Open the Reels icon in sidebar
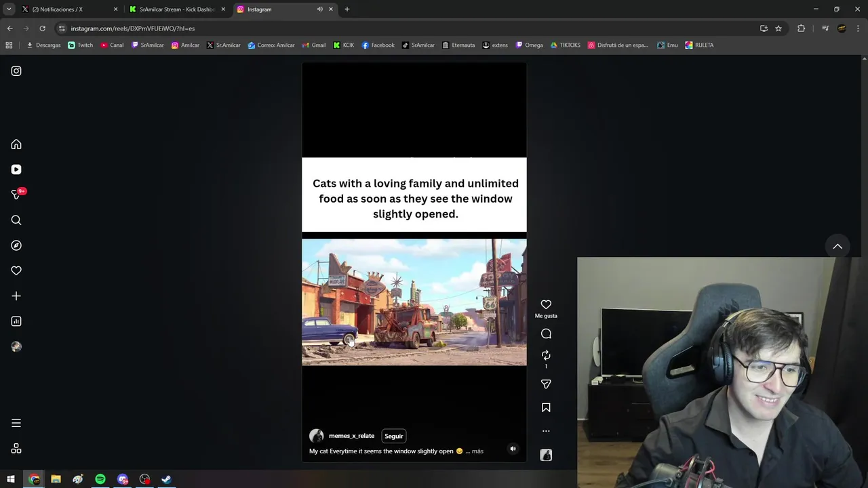 (16, 169)
